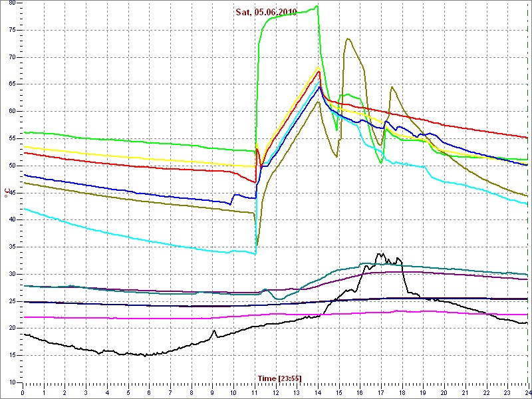
Task: Select the "80" temperature axis label
Action: click(13, 3)
